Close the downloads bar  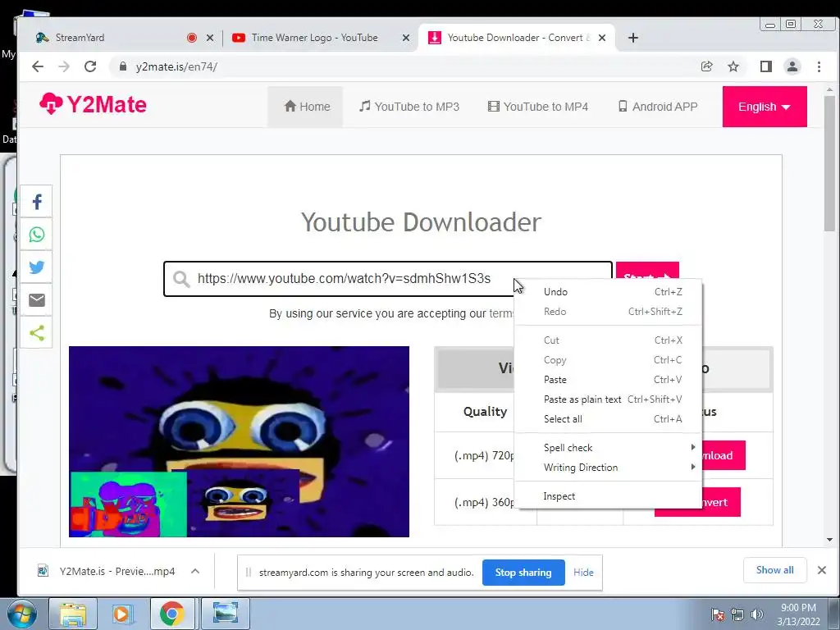822,570
